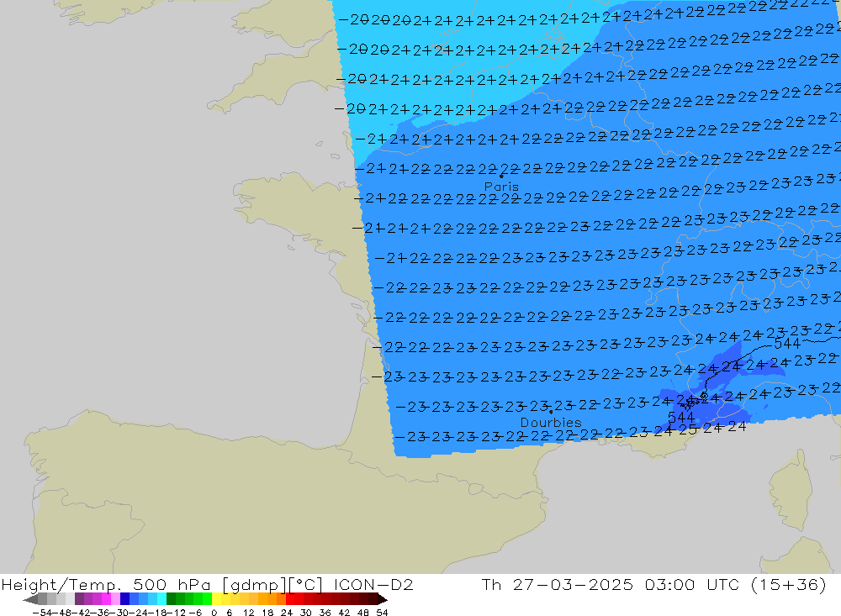Screen dimensions: 841x616
Task: Select the dark green legend swatch
Action: [171, 599]
